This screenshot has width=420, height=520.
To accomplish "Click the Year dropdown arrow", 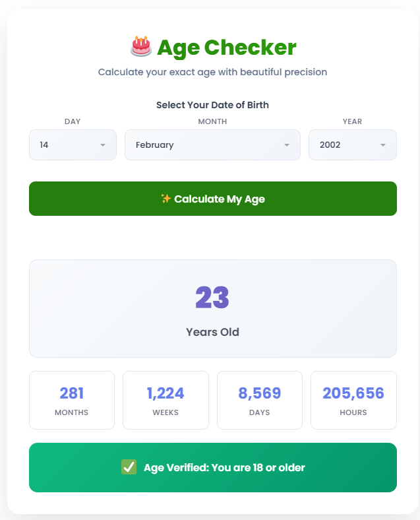I will click(x=383, y=145).
